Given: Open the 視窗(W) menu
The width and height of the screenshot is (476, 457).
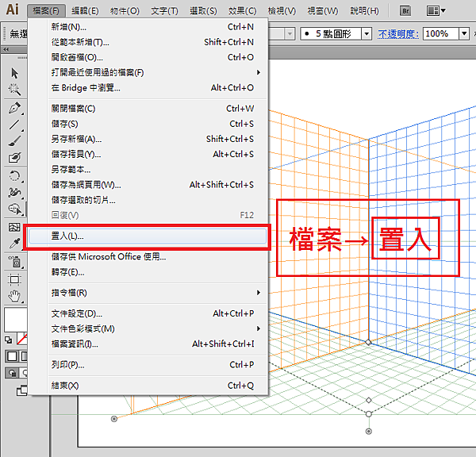Looking at the screenshot, I should tap(323, 11).
